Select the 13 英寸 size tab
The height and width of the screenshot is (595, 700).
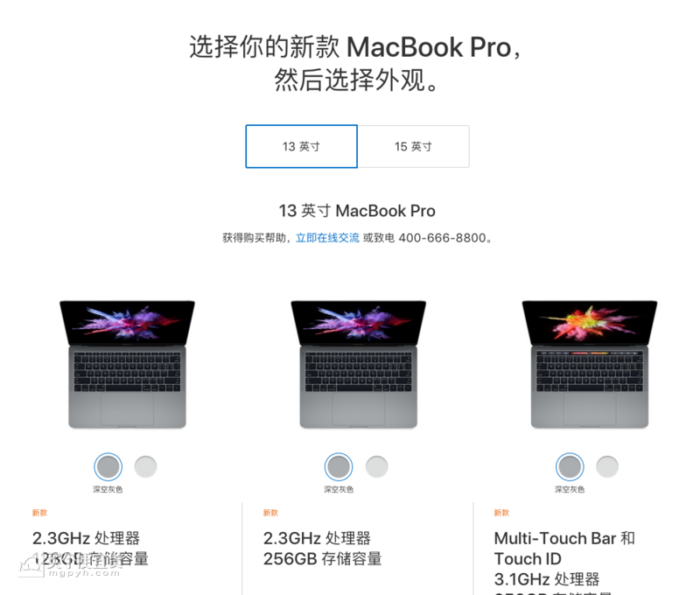pos(301,146)
